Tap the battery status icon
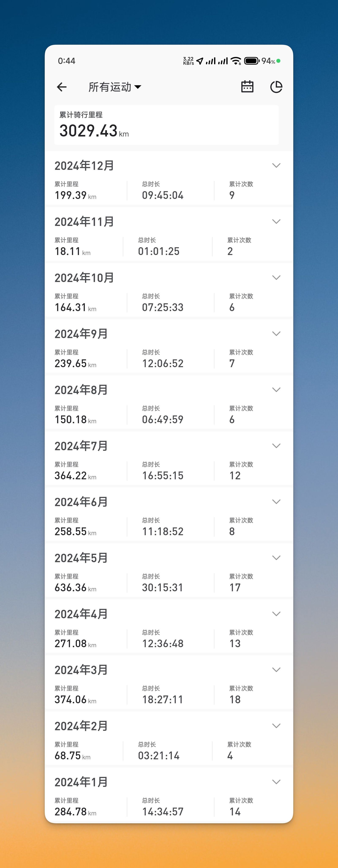 (251, 61)
